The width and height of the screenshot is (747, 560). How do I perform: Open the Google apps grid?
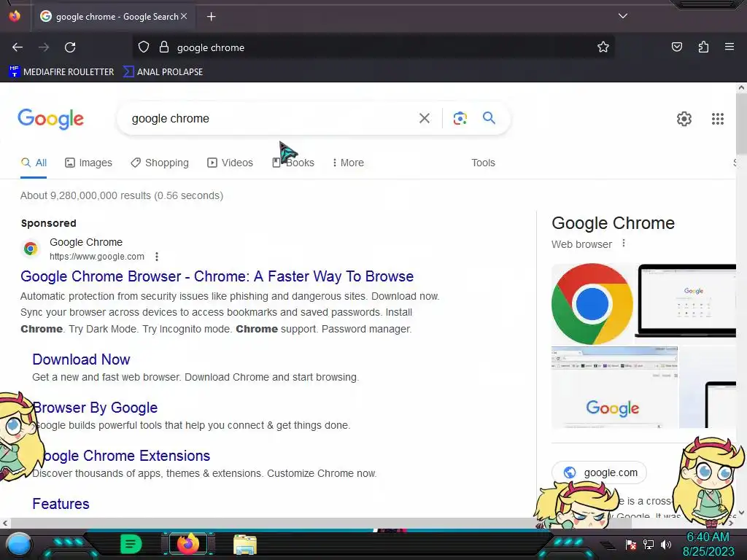click(x=718, y=119)
